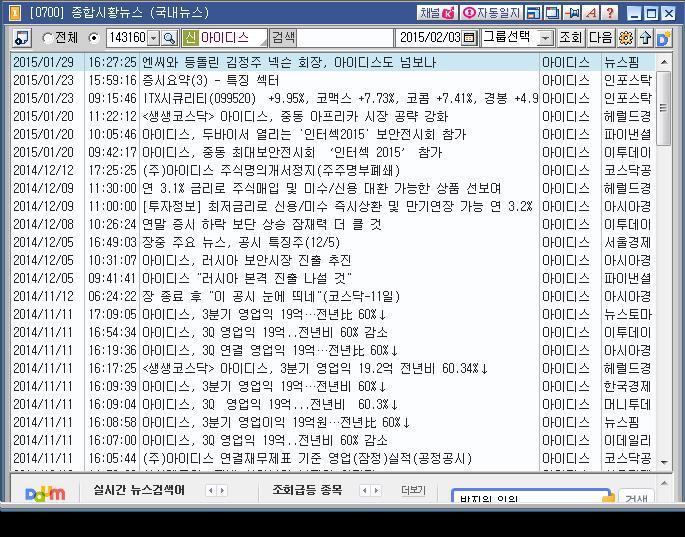This screenshot has height=537, width=685.
Task: Open the calendar date picker icon
Action: [469, 38]
